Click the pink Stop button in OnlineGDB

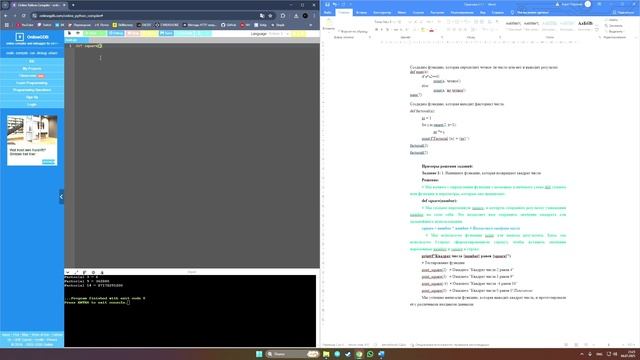[x=133, y=33]
